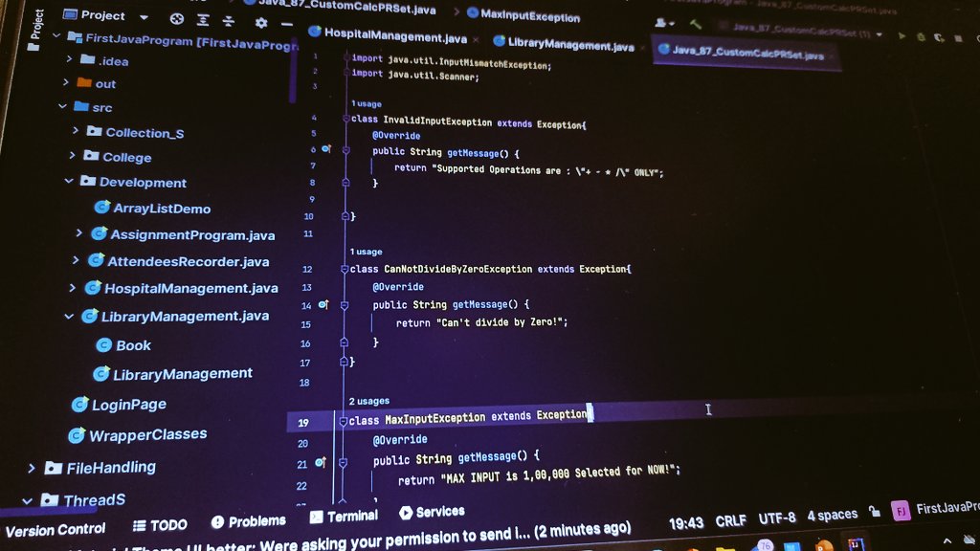Click '1 usage' hint above CanNotDivideByZeroException

[x=367, y=252]
